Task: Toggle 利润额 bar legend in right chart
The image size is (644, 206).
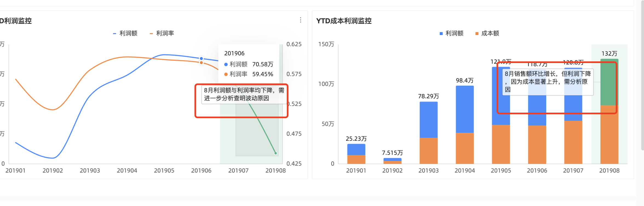Action: coord(452,33)
